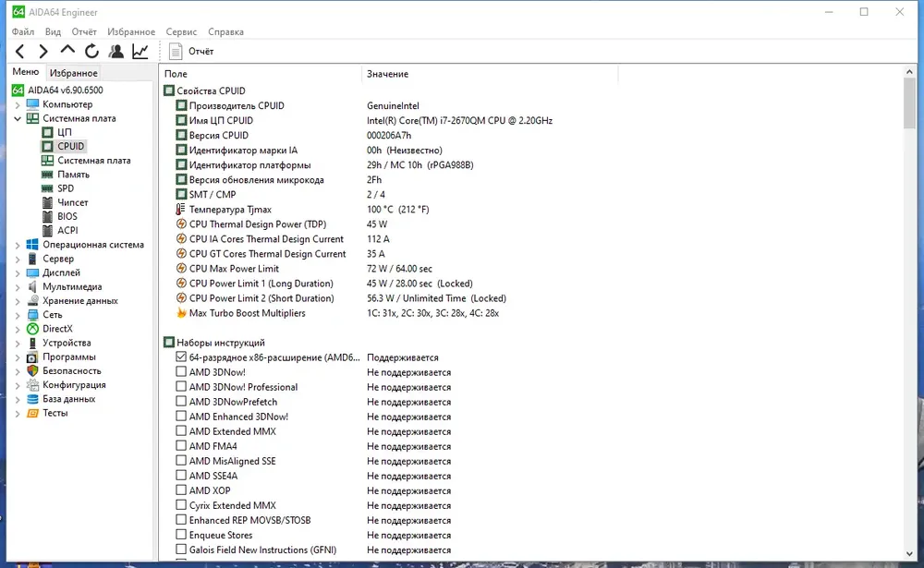Select the BIOS item in the tree
The width and height of the screenshot is (924, 568).
click(67, 216)
